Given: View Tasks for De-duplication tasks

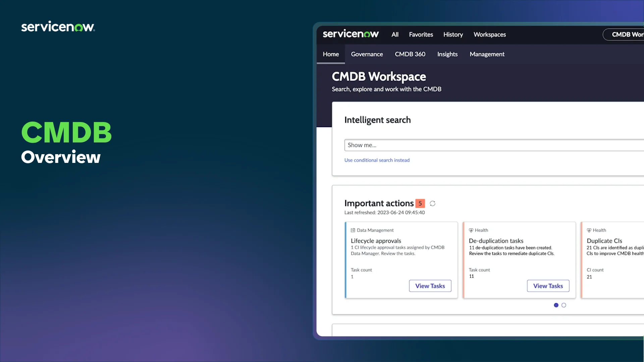Looking at the screenshot, I should pyautogui.click(x=548, y=286).
